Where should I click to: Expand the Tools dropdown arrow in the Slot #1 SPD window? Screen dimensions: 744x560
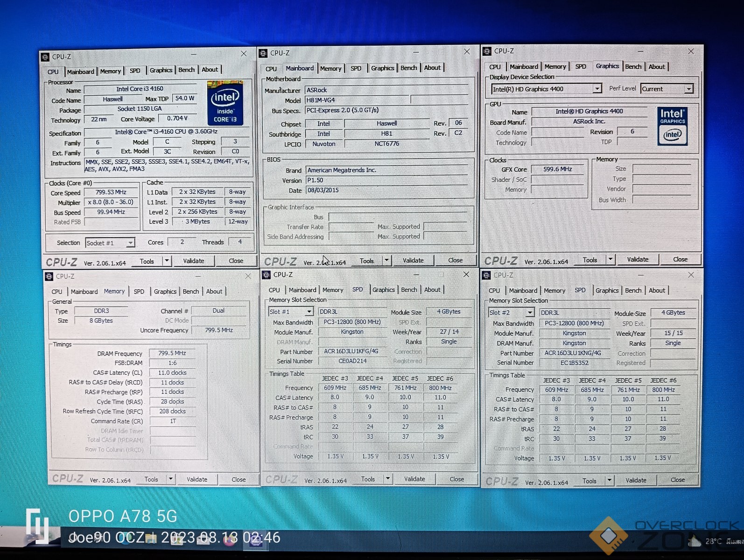click(387, 478)
